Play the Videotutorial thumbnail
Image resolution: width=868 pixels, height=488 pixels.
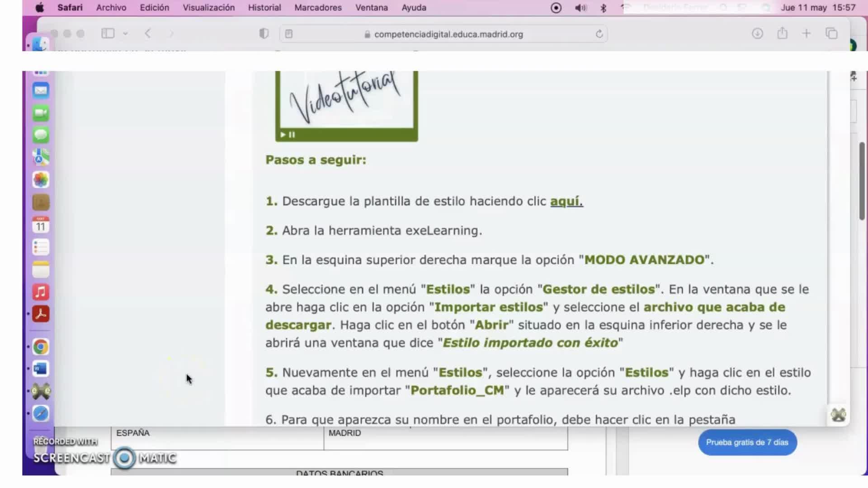coord(346,104)
